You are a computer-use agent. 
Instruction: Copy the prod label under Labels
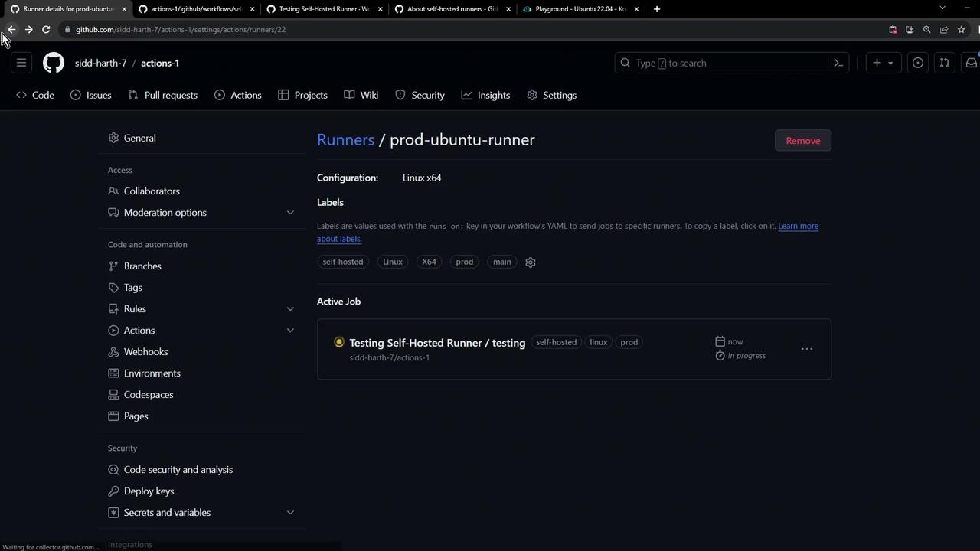(x=465, y=262)
